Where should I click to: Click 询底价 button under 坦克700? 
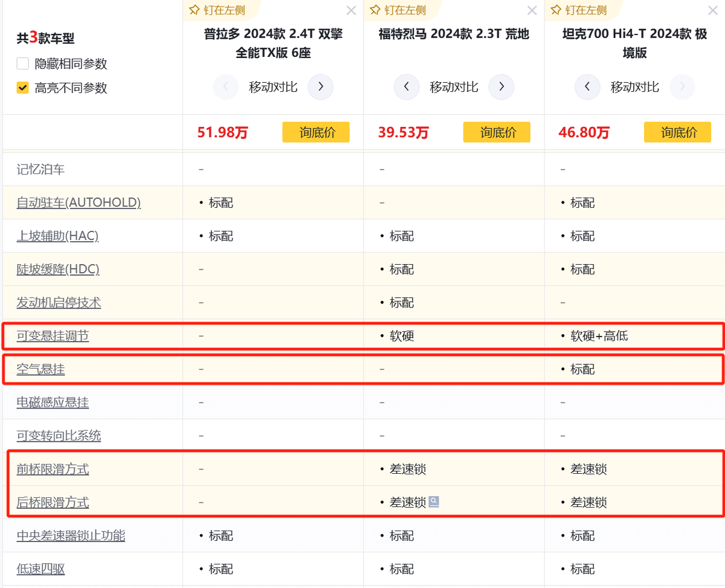(x=677, y=132)
